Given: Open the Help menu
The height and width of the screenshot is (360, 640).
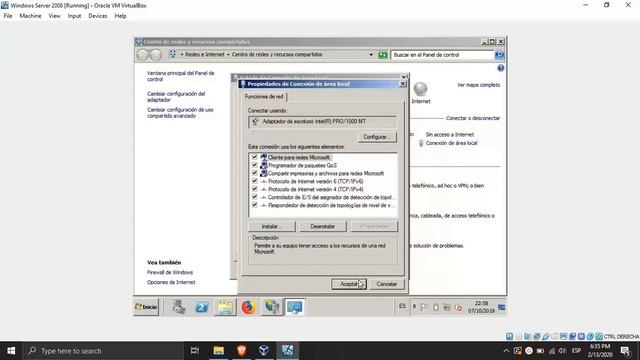Looking at the screenshot, I should point(120,16).
